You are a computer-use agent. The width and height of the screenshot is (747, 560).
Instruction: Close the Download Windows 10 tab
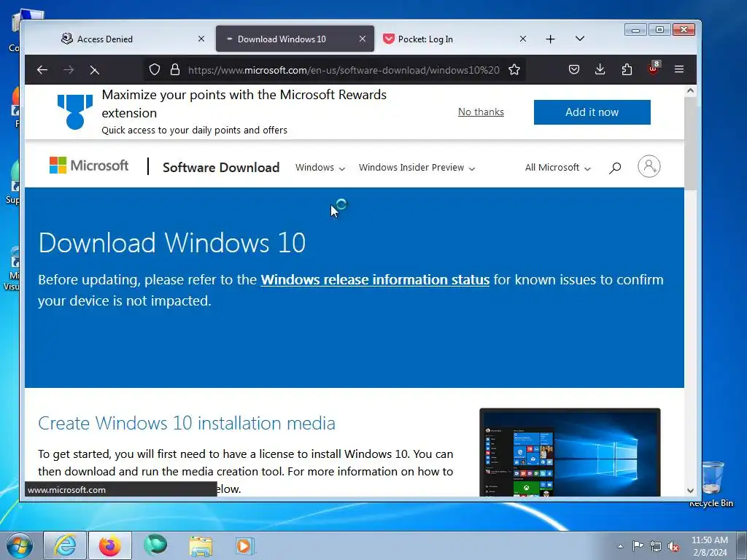pos(363,39)
